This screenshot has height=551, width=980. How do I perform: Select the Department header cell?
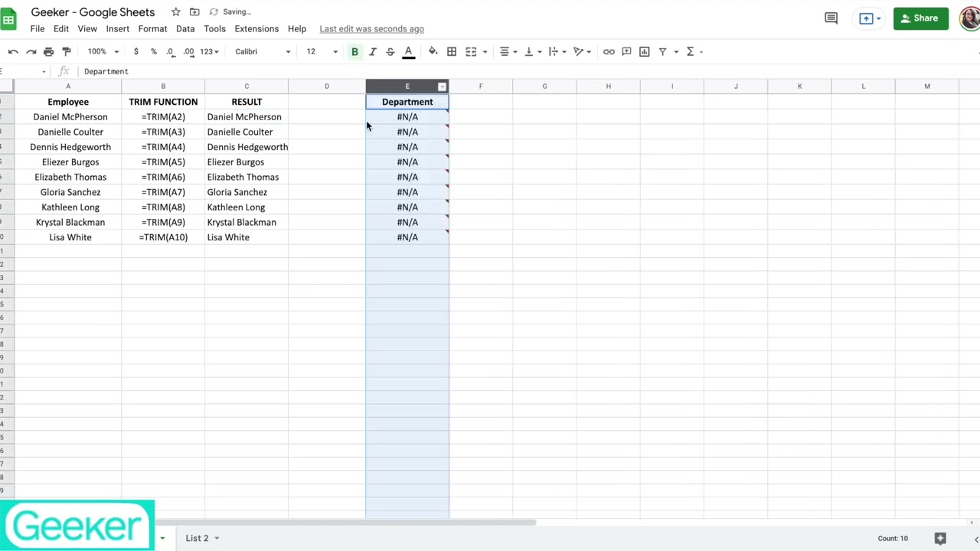[407, 102]
